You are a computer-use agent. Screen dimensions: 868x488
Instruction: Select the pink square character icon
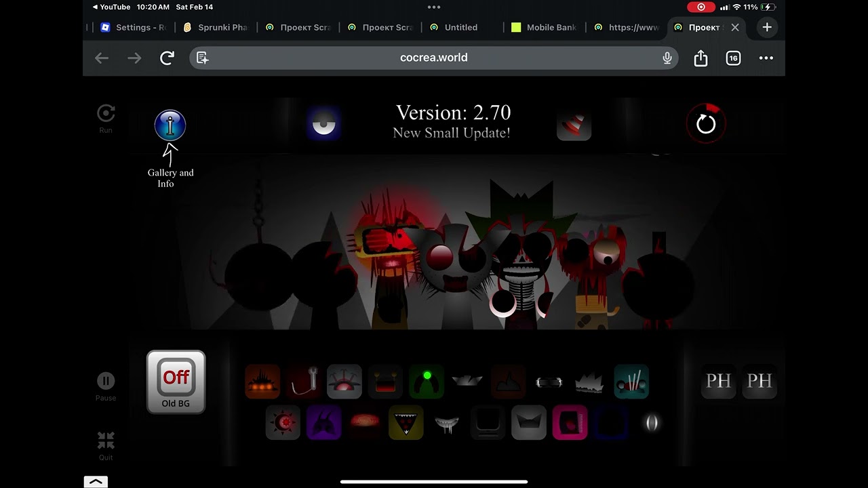point(570,423)
